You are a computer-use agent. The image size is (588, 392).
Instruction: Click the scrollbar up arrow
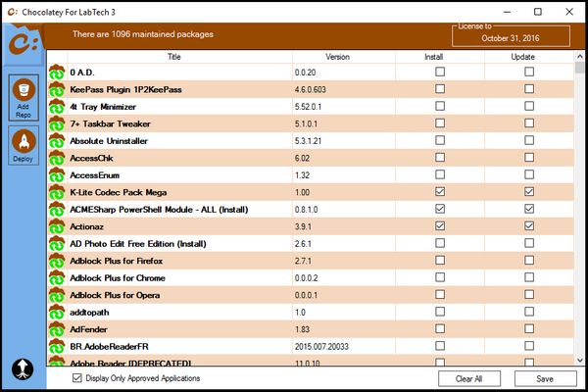click(x=580, y=56)
